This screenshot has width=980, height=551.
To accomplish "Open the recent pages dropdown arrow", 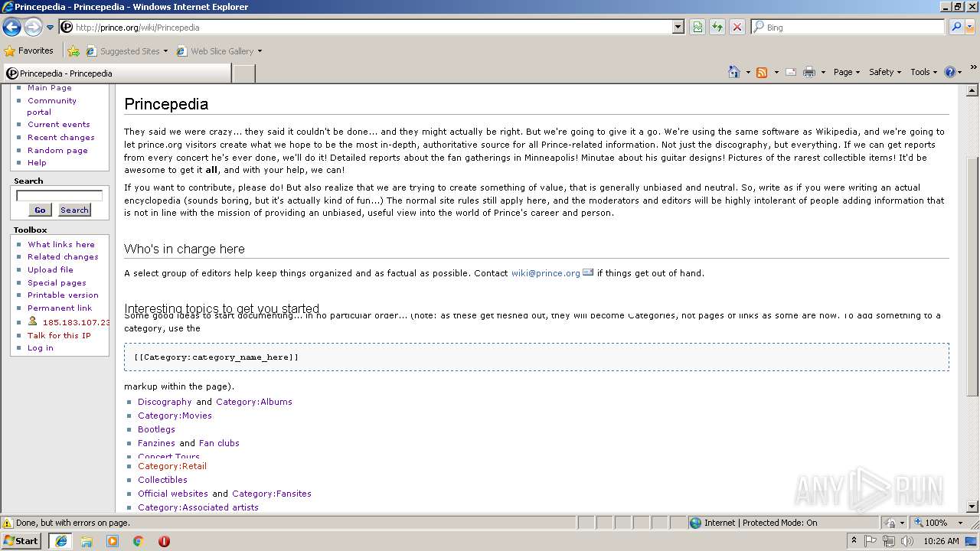I will coord(51,28).
